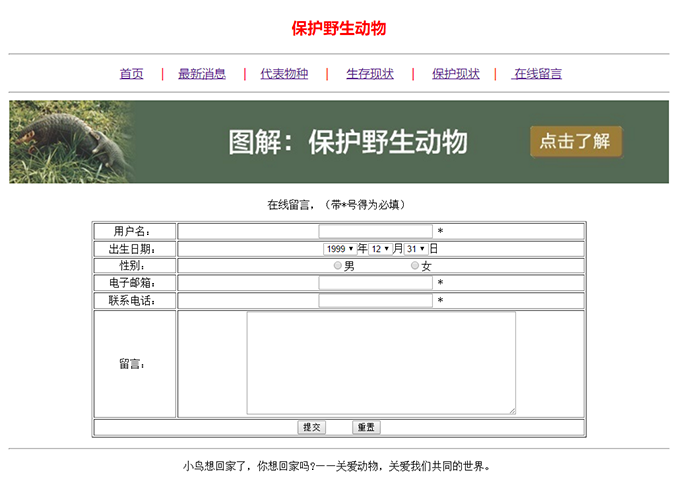Focus the 用户名 text field
The width and height of the screenshot is (700, 493).
(x=375, y=232)
